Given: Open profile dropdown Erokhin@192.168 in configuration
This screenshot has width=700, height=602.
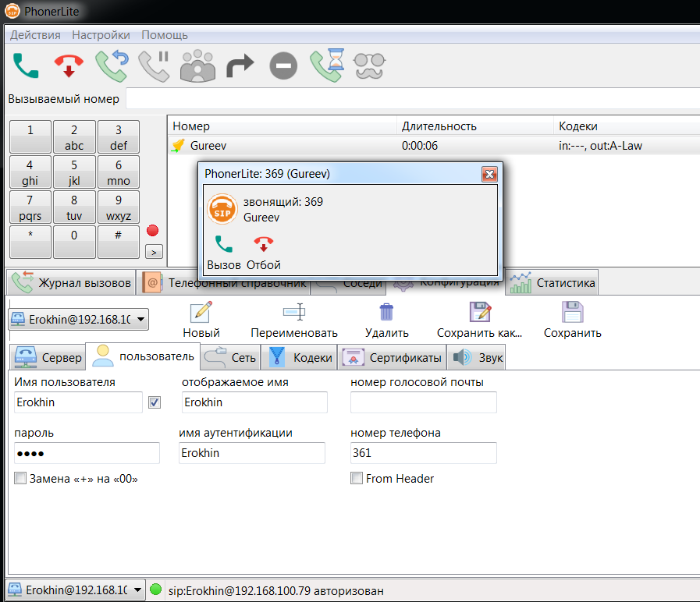Looking at the screenshot, I should click(x=79, y=320).
